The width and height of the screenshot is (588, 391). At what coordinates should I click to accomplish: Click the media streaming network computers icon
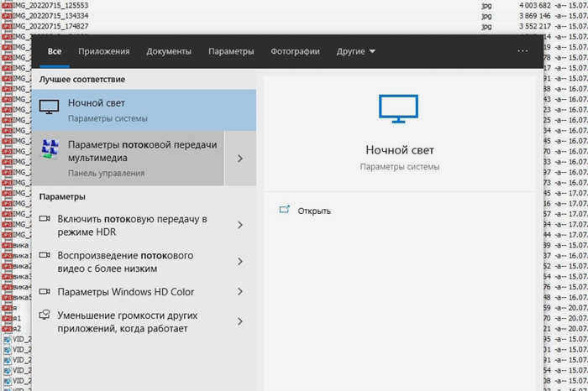[x=50, y=149]
